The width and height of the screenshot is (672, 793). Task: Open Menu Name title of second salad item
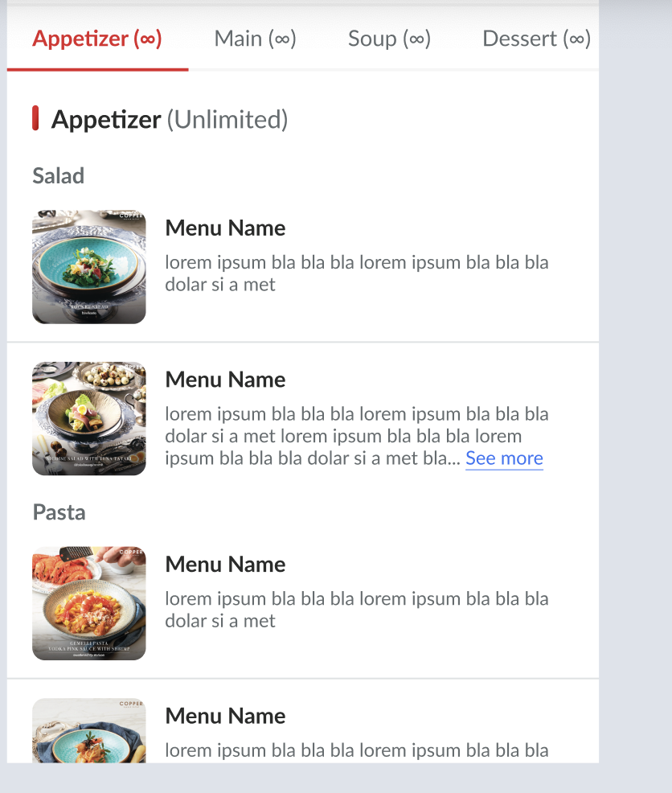(225, 380)
